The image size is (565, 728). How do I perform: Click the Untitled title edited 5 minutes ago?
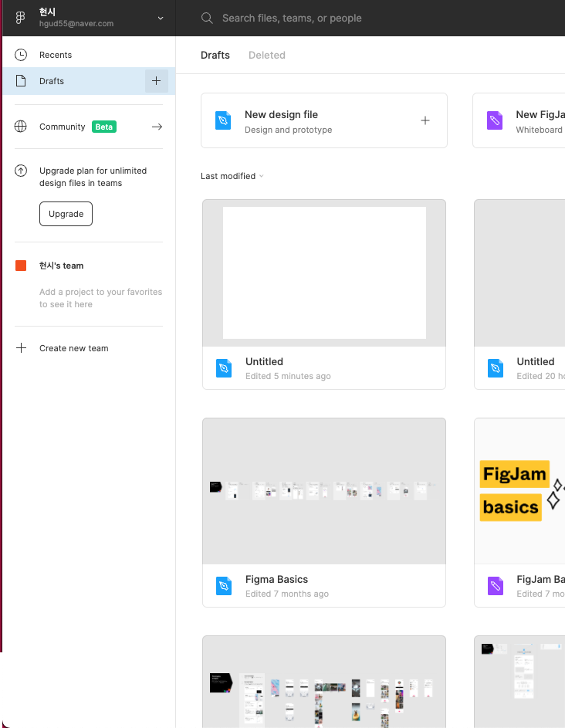[264, 361]
